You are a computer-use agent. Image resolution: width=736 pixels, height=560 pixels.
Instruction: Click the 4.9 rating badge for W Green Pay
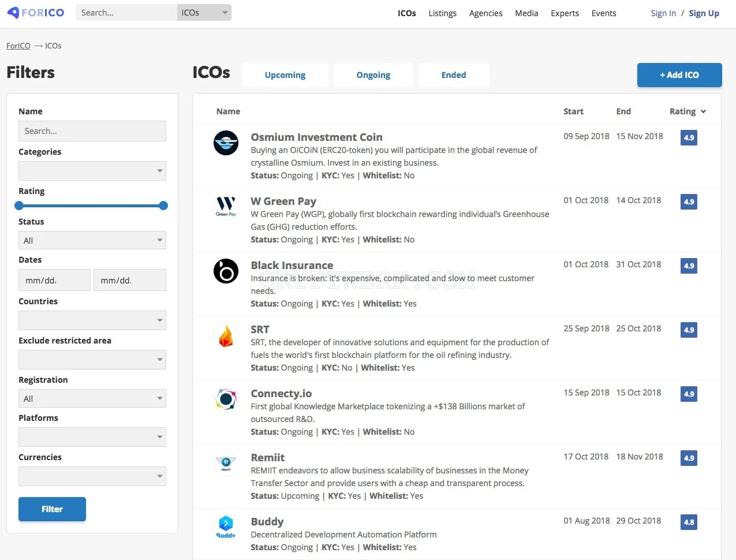tap(689, 201)
